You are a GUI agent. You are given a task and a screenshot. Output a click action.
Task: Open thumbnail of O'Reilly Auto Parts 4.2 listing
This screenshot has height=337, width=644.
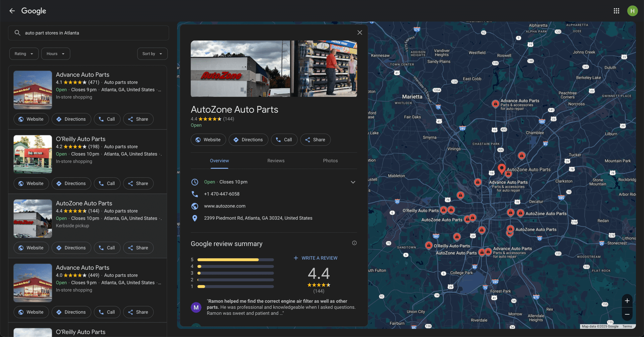[x=33, y=154]
